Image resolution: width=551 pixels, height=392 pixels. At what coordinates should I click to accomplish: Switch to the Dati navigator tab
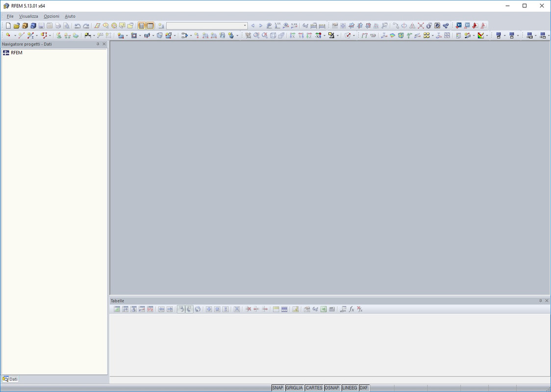tap(10, 379)
